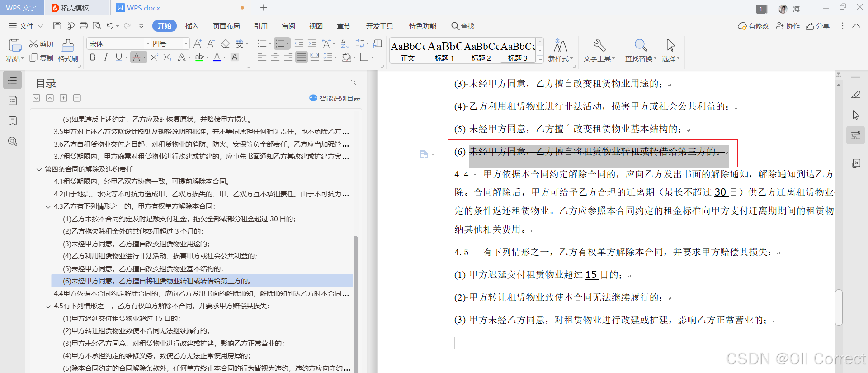Open the 四号 font size dropdown
The width and height of the screenshot is (868, 373).
[186, 43]
